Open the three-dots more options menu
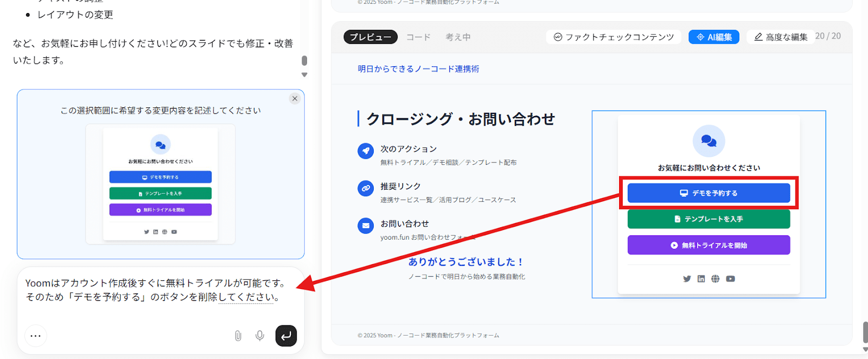This screenshot has height=359, width=868. click(36, 336)
